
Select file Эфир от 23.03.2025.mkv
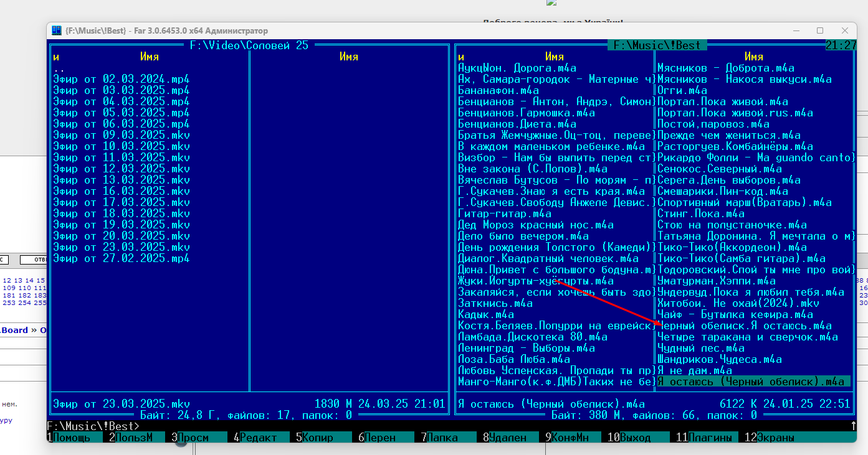[x=122, y=247]
